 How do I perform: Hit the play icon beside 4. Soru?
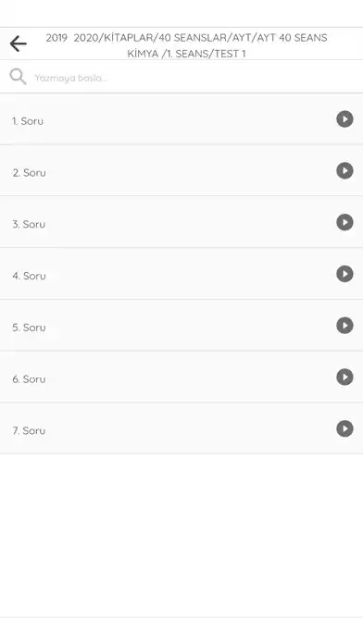coord(344,274)
